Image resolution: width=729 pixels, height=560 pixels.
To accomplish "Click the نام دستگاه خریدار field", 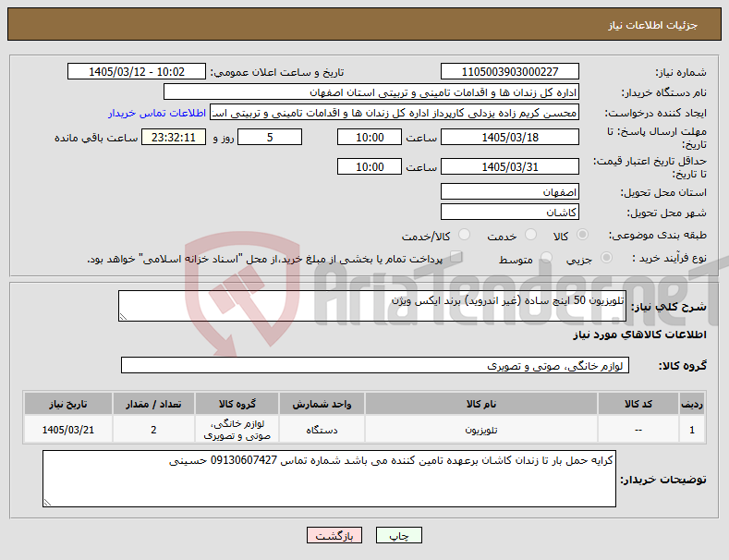I will coord(371,92).
